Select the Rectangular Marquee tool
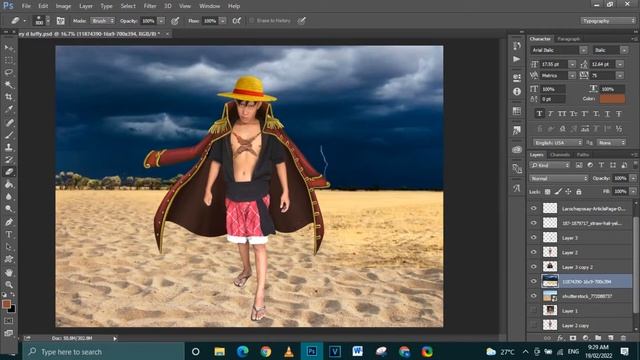This screenshot has width=640, height=360. tap(9, 60)
